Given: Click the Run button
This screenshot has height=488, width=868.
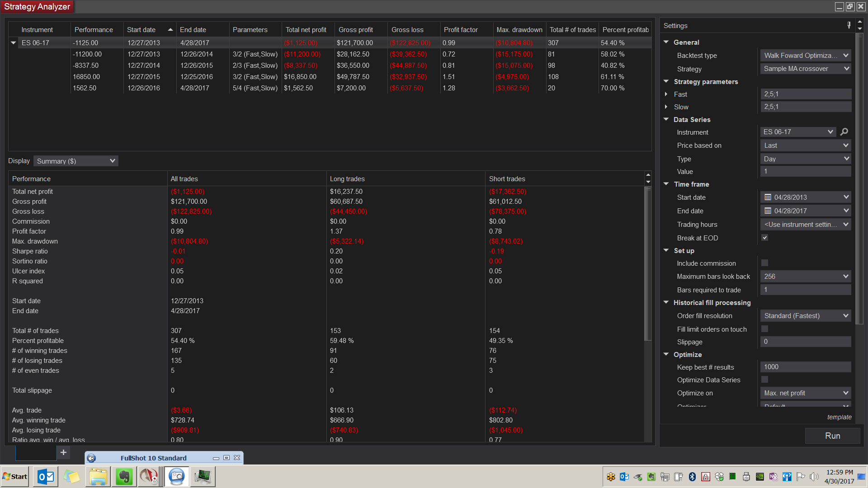Looking at the screenshot, I should (x=832, y=436).
